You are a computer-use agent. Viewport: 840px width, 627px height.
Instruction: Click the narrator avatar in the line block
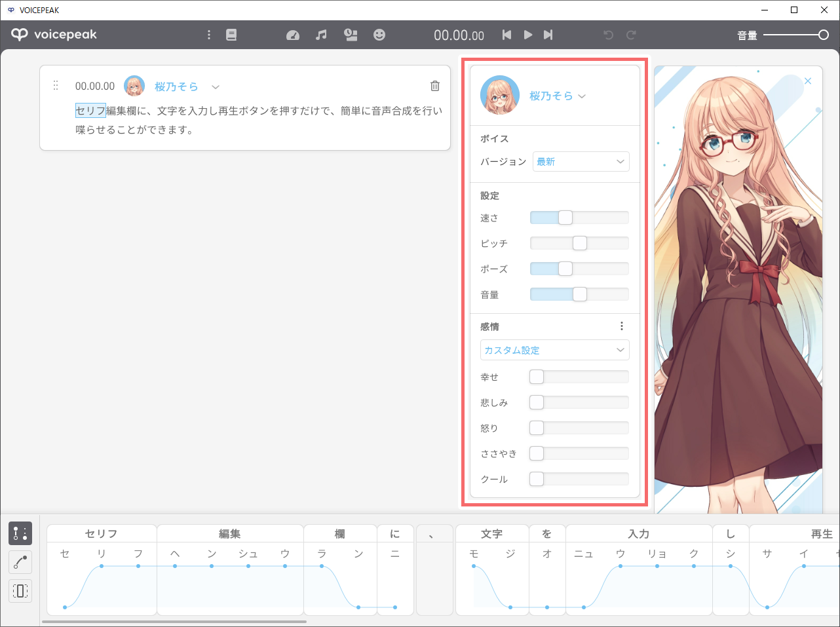coord(134,86)
